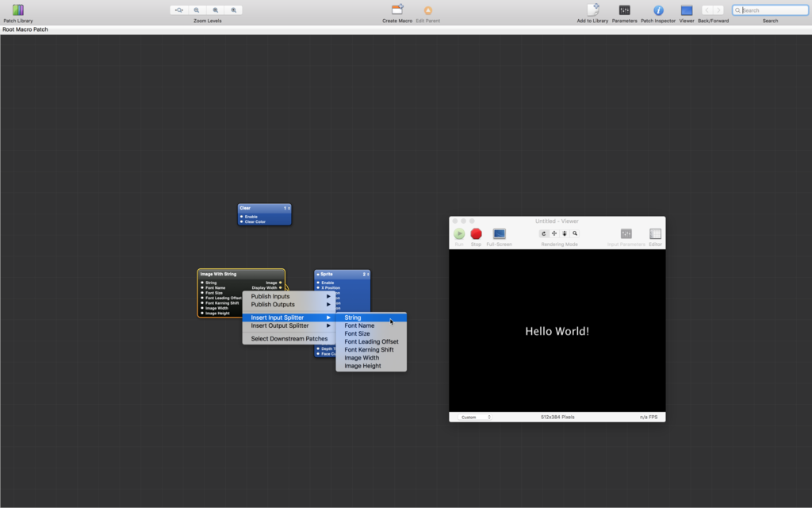Choose Font Leading Offset in the submenu
The image size is (812, 508).
point(371,341)
